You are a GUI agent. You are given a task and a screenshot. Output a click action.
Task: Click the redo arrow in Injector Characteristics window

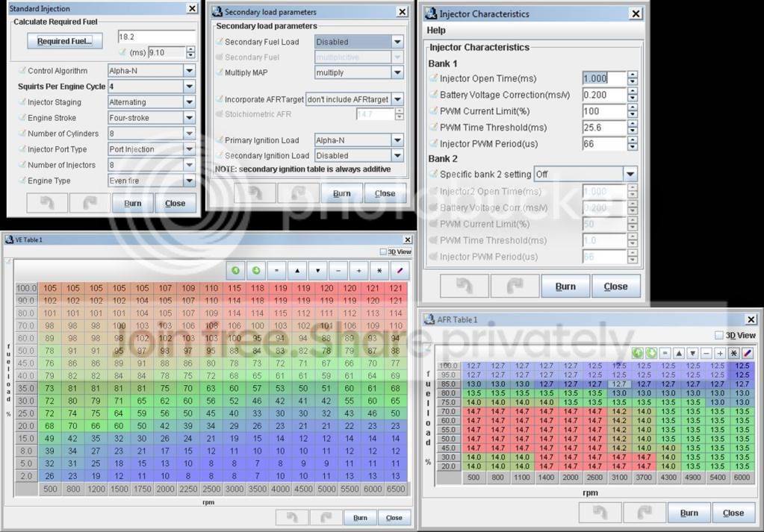[x=515, y=287]
